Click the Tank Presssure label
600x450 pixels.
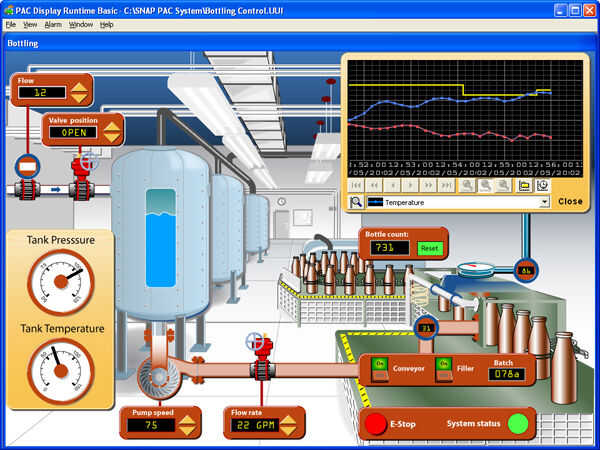61,240
